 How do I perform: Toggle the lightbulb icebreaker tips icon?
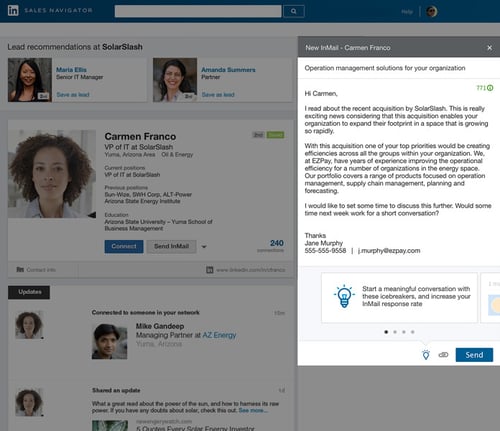pyautogui.click(x=426, y=355)
